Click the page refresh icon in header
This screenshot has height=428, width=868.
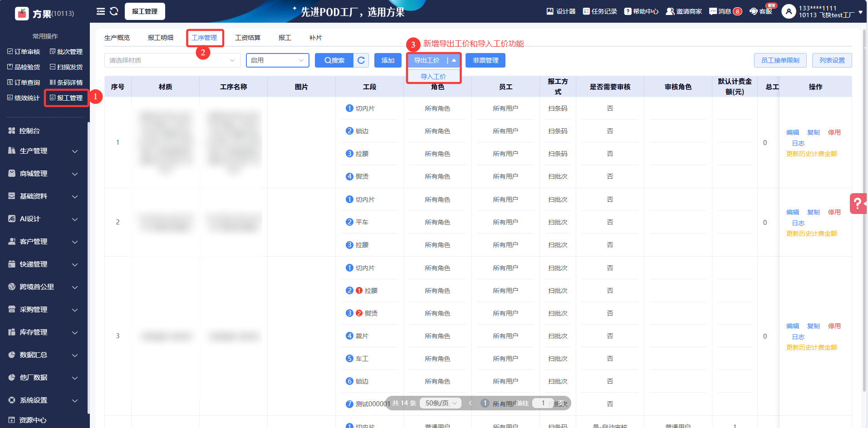click(x=114, y=11)
